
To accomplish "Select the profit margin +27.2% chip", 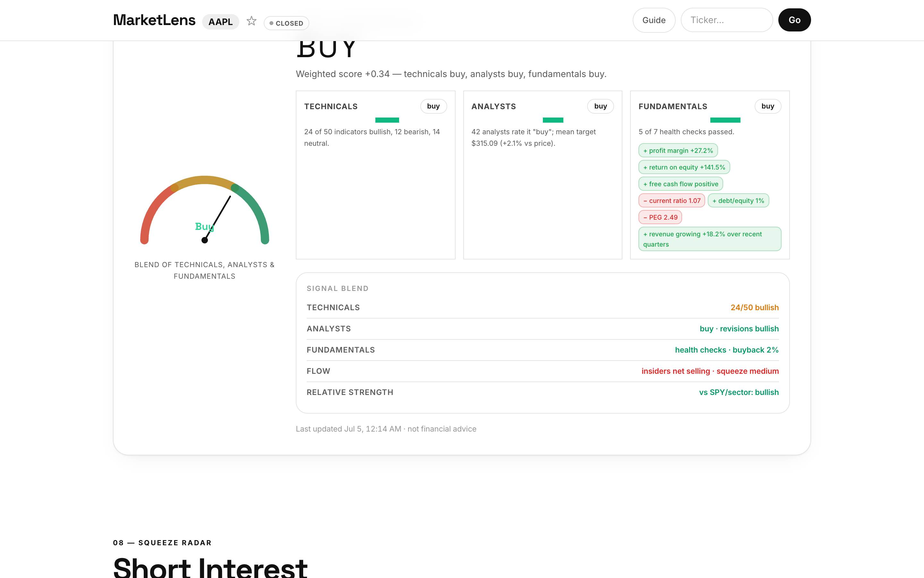I will [678, 151].
